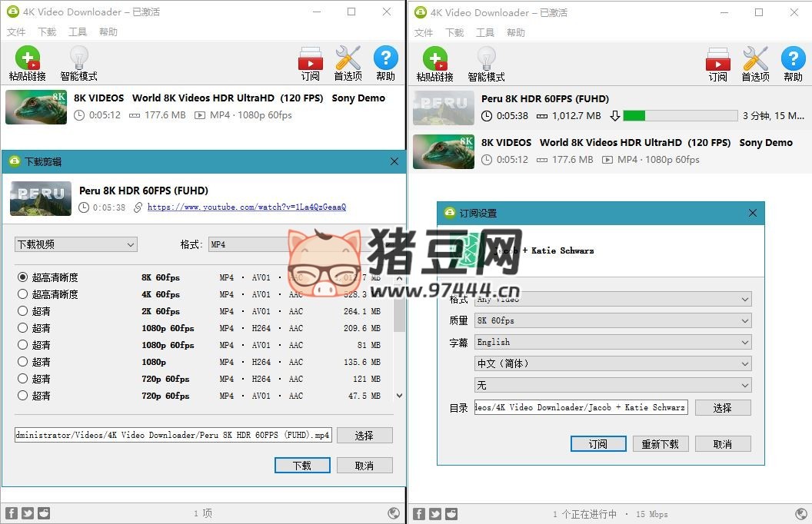This screenshot has width=812, height=524.
Task: Toggle Smart Mode lightbulb in right window
Action: pos(486,60)
